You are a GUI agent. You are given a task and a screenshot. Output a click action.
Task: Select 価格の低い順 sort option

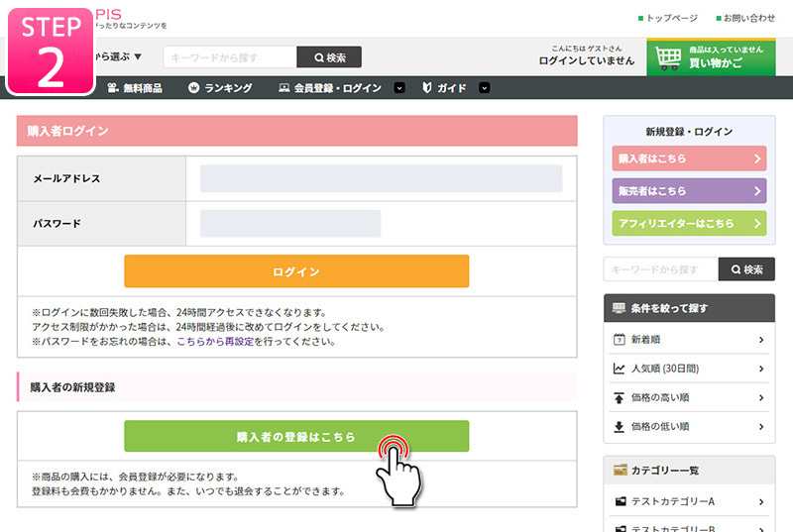coord(689,427)
